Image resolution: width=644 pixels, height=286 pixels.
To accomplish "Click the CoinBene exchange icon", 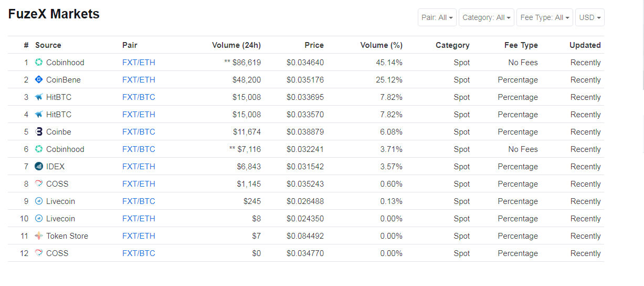I will coord(39,80).
